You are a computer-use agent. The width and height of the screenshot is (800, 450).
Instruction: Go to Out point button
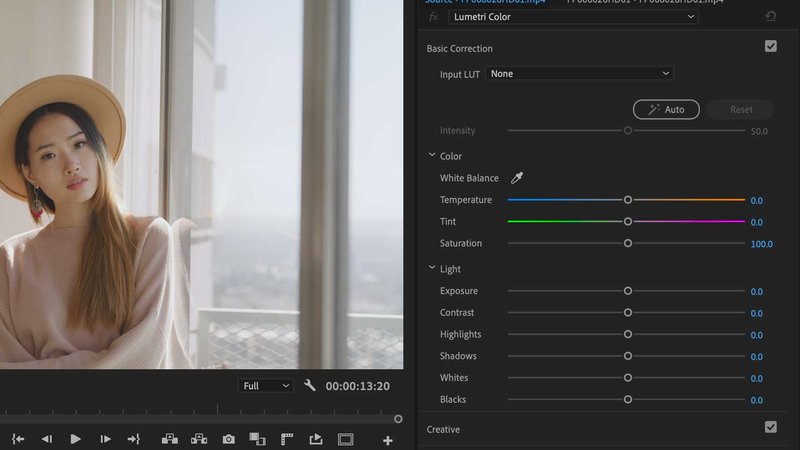point(134,439)
